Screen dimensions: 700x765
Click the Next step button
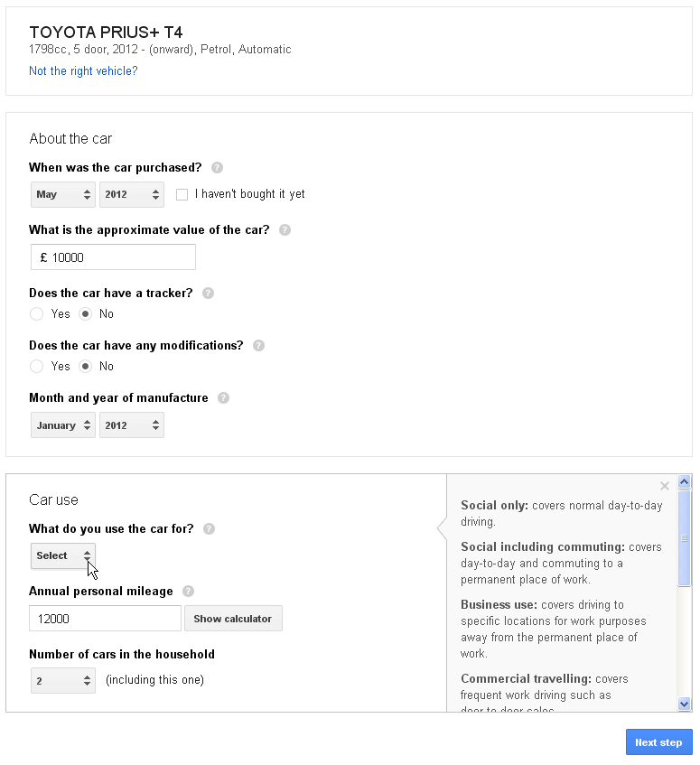coord(659,742)
